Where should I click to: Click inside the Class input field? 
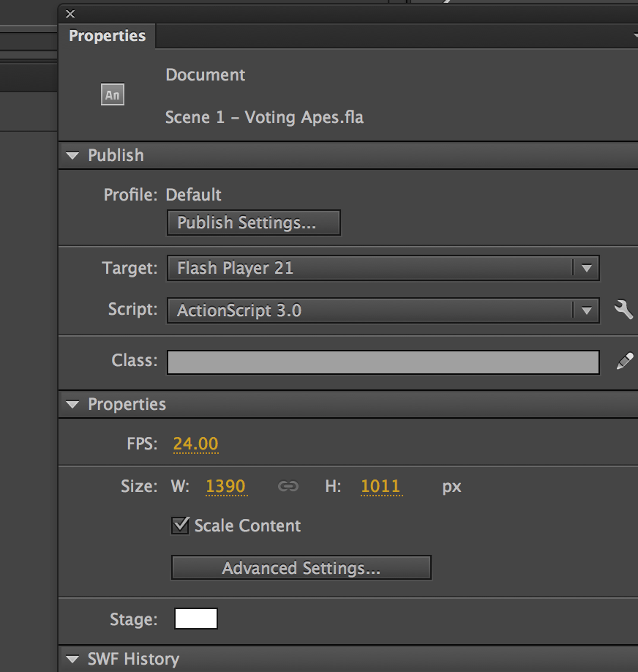point(380,360)
